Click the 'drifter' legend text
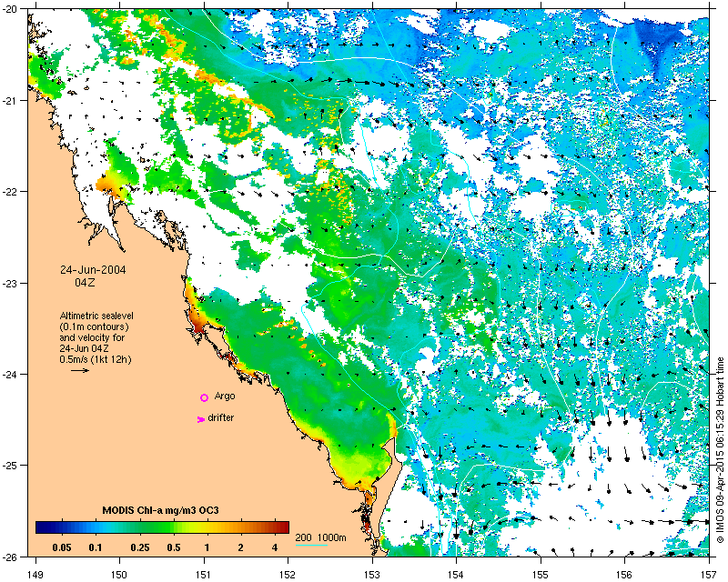Image resolution: width=728 pixels, height=582 pixels. (x=221, y=417)
